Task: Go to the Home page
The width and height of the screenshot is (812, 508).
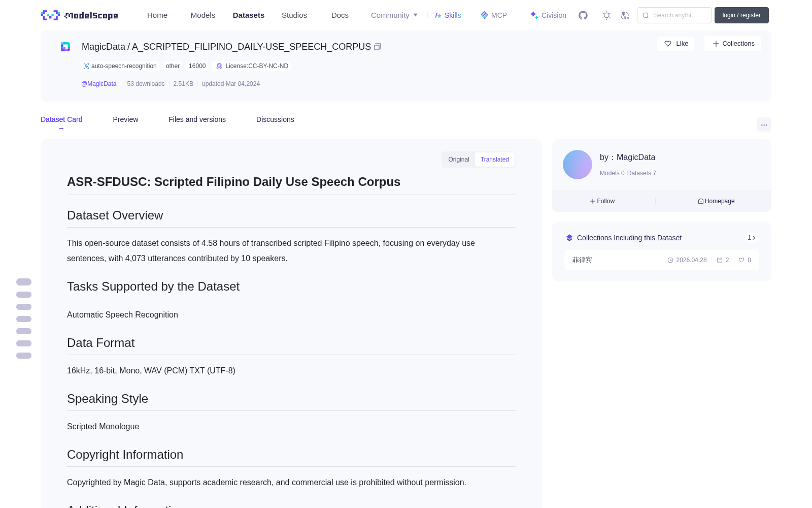Action: pyautogui.click(x=157, y=15)
